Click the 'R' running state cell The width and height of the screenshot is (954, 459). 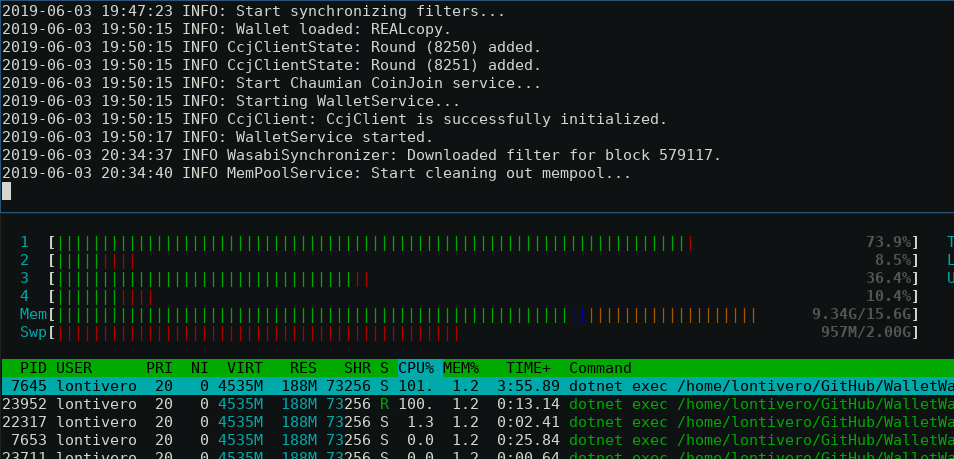click(385, 405)
